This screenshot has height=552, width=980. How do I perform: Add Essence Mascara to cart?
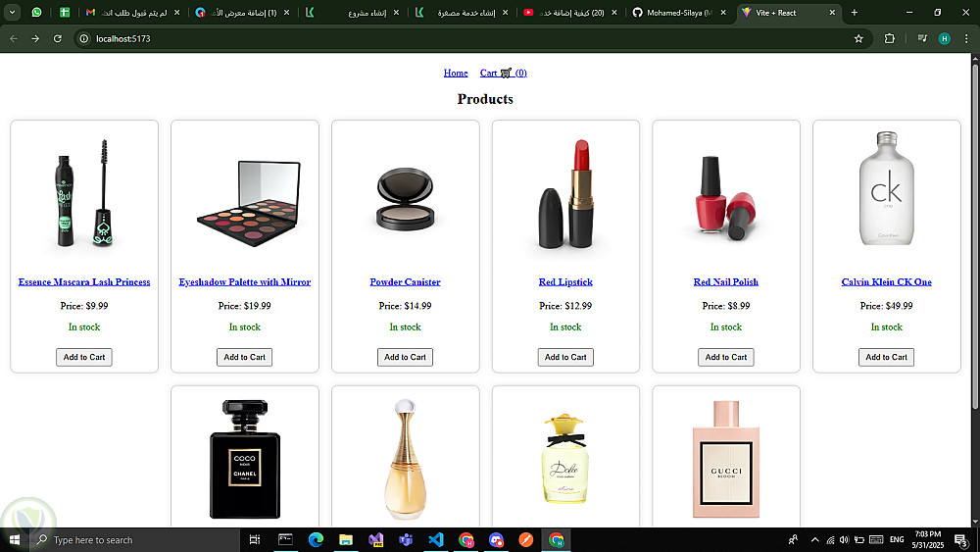pyautogui.click(x=84, y=357)
